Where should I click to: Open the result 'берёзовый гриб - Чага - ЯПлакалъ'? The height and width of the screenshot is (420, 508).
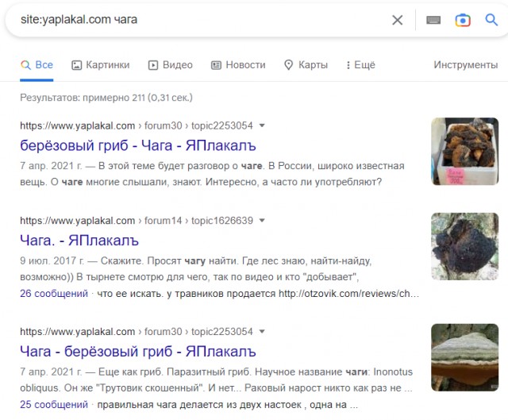(138, 145)
